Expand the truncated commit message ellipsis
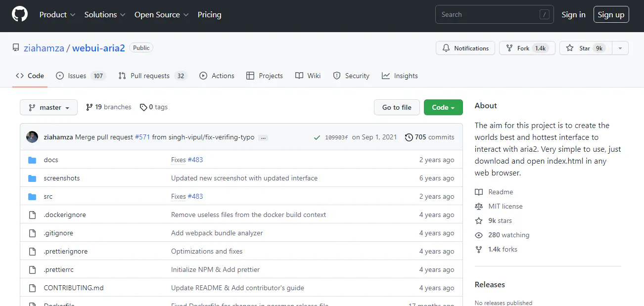644x306 pixels. pos(263,137)
